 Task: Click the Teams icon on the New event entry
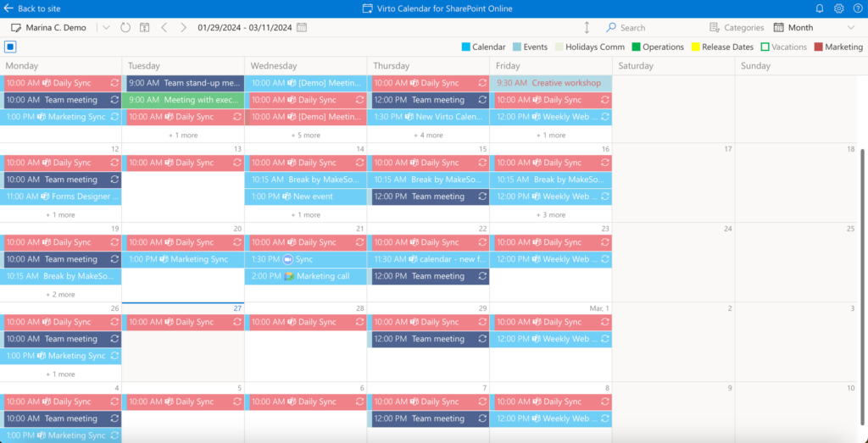pos(287,197)
